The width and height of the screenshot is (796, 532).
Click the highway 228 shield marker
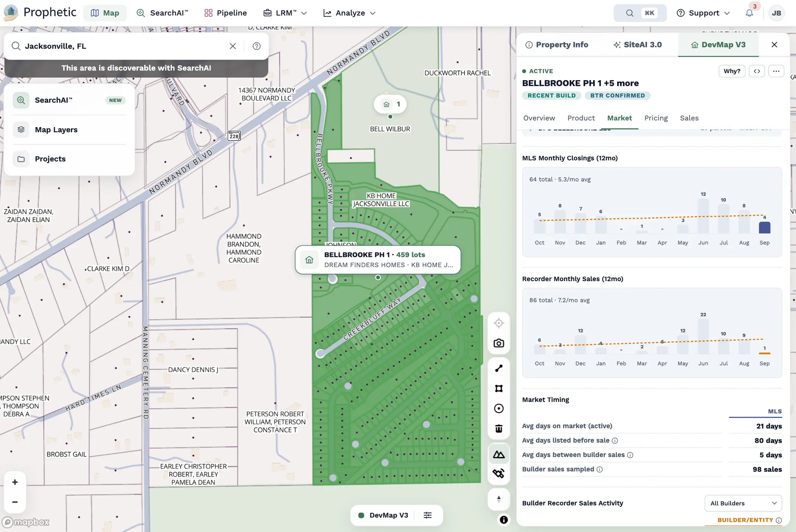tap(234, 136)
